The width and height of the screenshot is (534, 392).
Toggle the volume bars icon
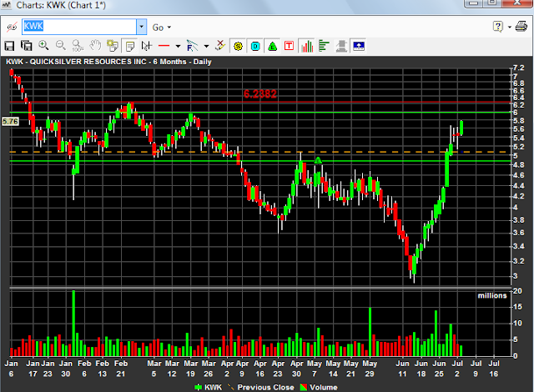(x=307, y=46)
